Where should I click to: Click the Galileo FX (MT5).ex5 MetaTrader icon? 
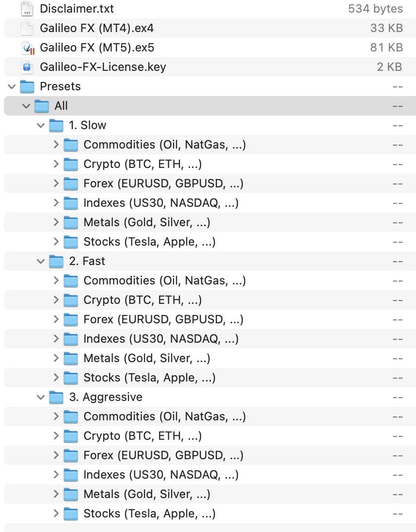[27, 48]
